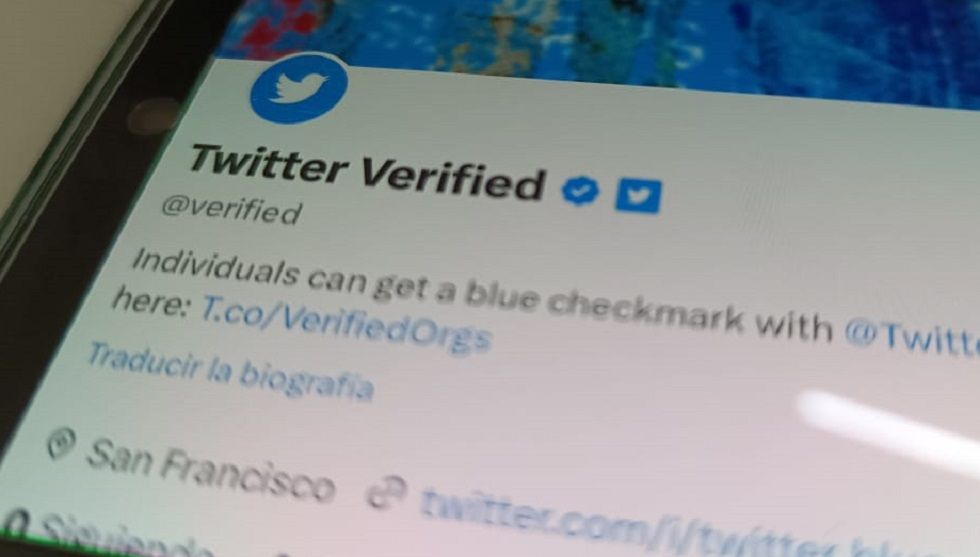Viewport: 980px width, 557px height.
Task: Tap the @verified handle
Action: (231, 210)
